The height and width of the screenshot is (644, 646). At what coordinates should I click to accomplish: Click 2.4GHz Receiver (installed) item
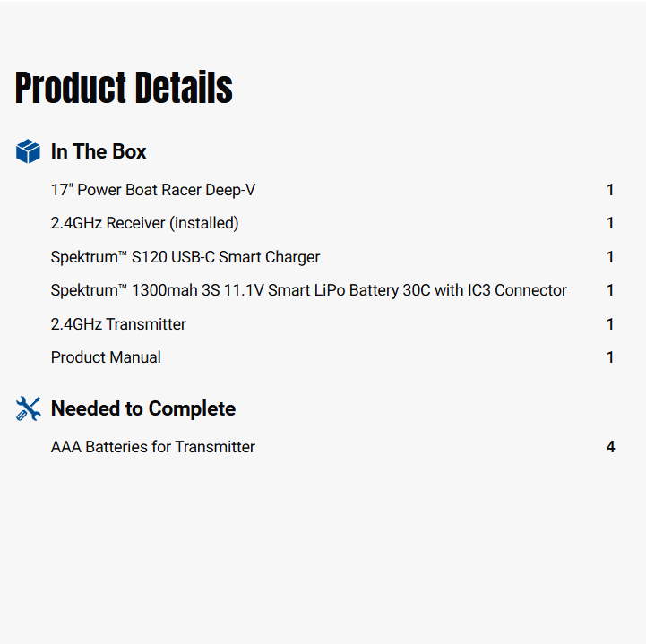coord(145,223)
